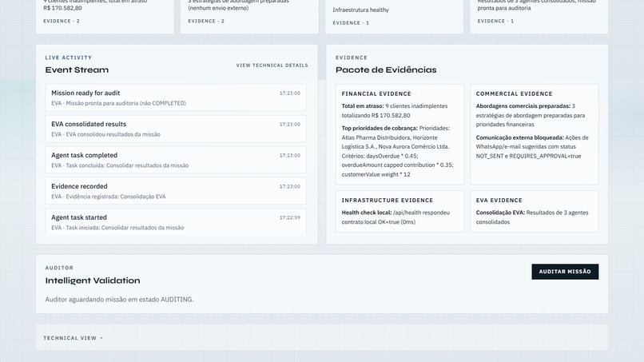Click 'Consolidação EVA' text in EVA evidence
The height and width of the screenshot is (362, 644).
coord(500,213)
